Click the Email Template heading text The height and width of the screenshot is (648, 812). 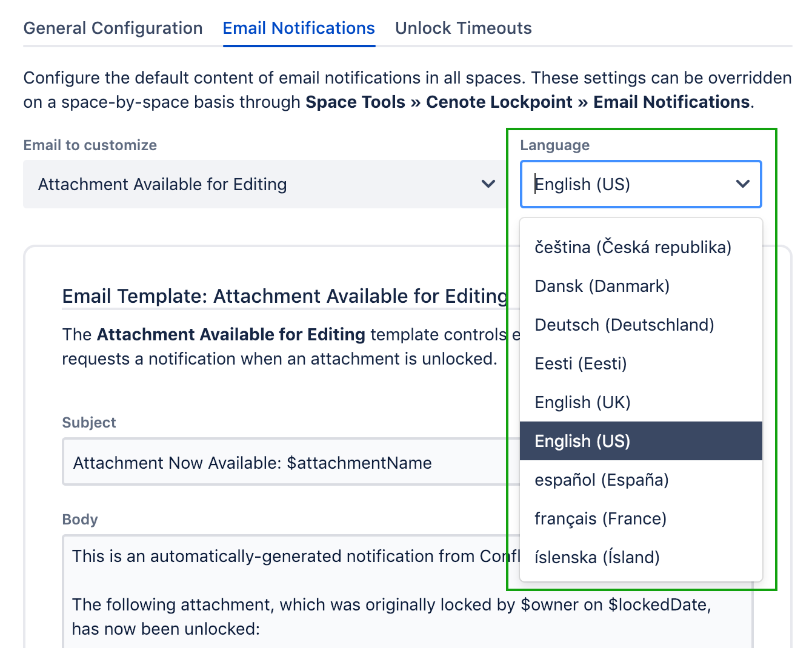click(285, 296)
